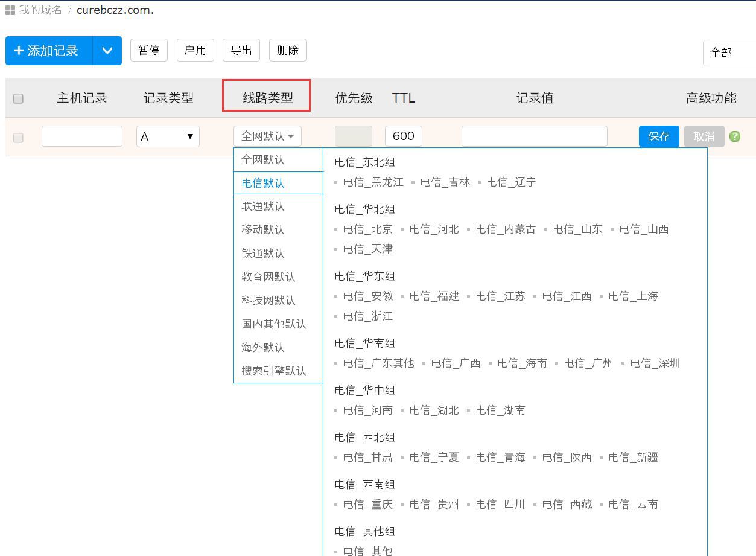Click the 添加记录 button

(x=49, y=51)
